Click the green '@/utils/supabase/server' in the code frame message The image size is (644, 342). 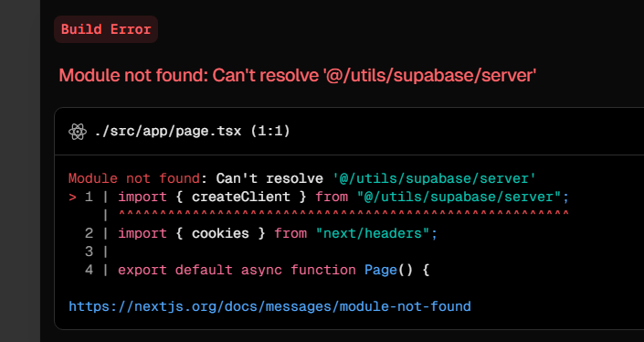tap(434, 178)
